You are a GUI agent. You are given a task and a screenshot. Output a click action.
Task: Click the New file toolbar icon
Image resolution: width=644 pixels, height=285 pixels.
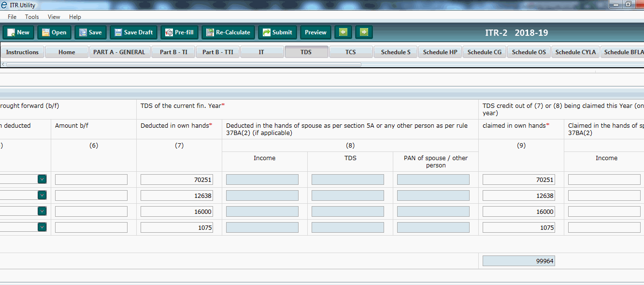point(18,32)
